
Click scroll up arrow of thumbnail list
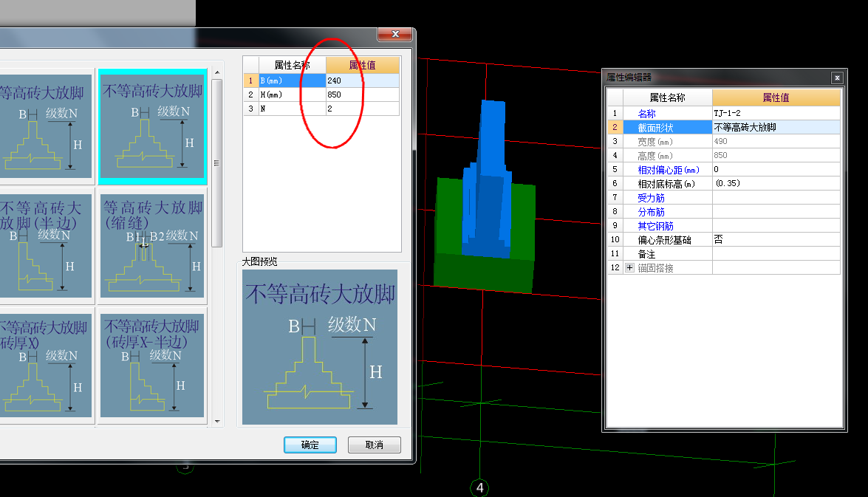tap(217, 72)
